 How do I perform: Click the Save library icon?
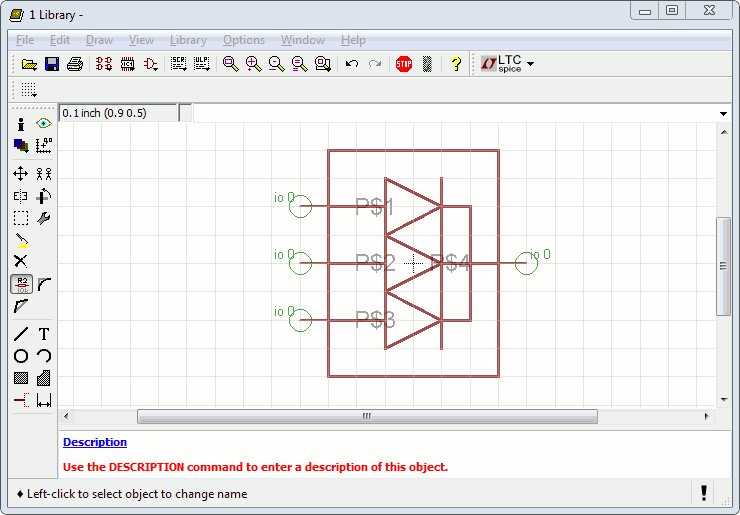tap(52, 64)
